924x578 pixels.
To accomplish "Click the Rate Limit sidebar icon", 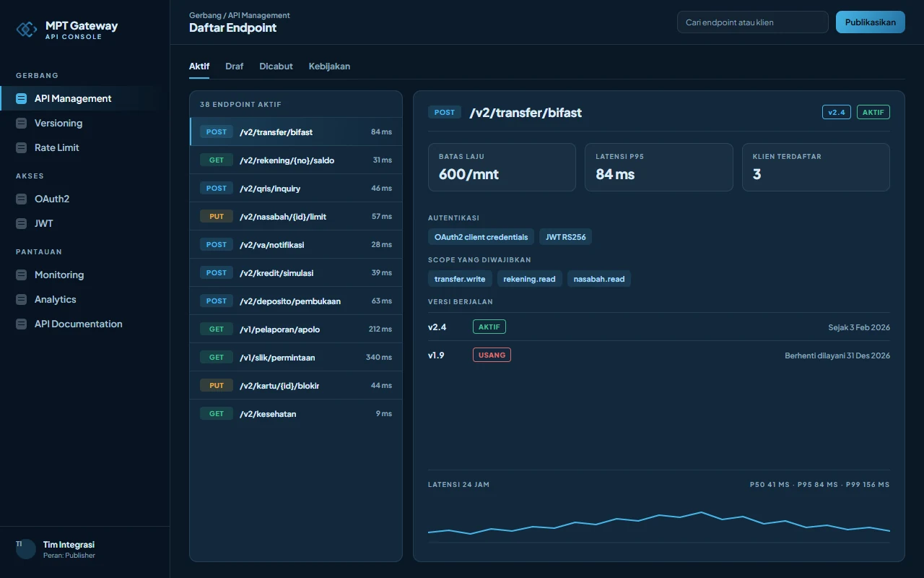I will tap(22, 147).
